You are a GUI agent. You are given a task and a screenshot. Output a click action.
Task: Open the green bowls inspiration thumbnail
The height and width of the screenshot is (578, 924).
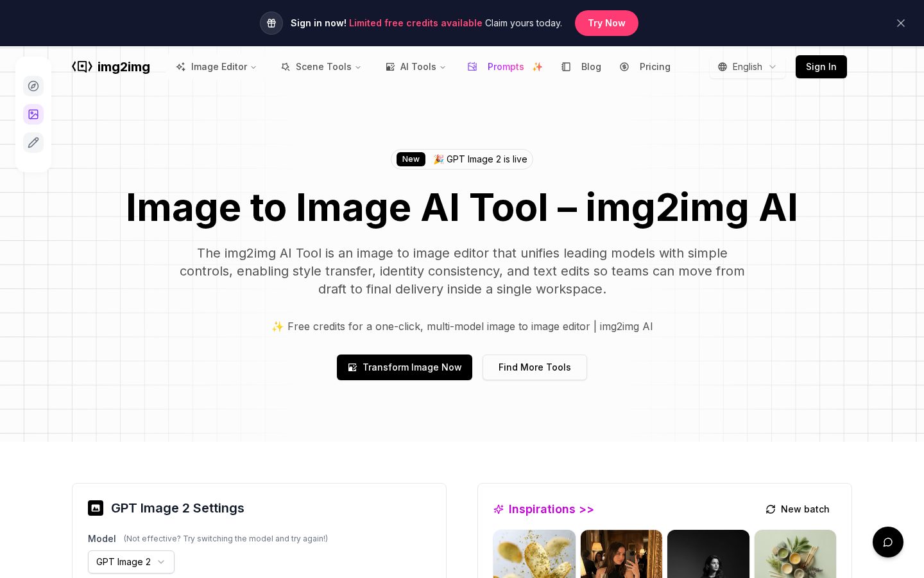tap(796, 554)
